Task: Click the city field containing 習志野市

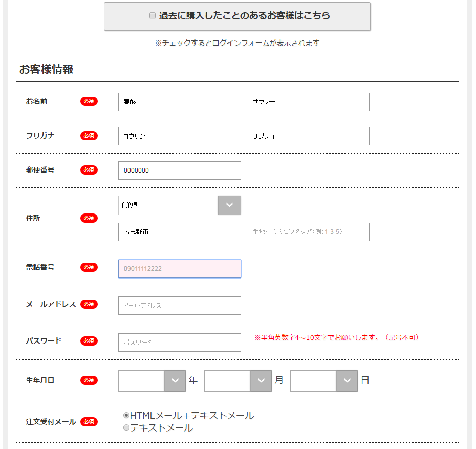Action: 179,232
